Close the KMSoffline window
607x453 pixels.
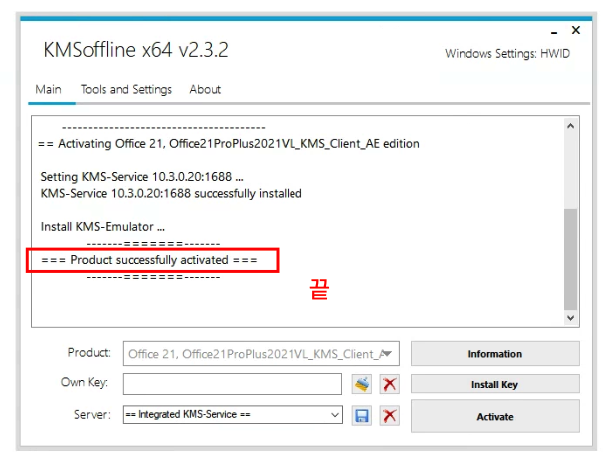tap(576, 30)
